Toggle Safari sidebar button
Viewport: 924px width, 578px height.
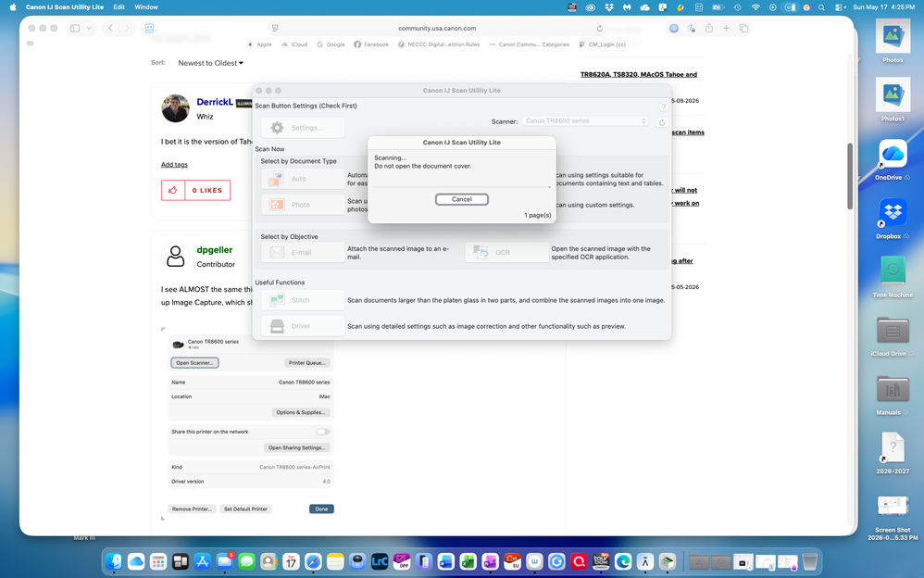pos(75,29)
